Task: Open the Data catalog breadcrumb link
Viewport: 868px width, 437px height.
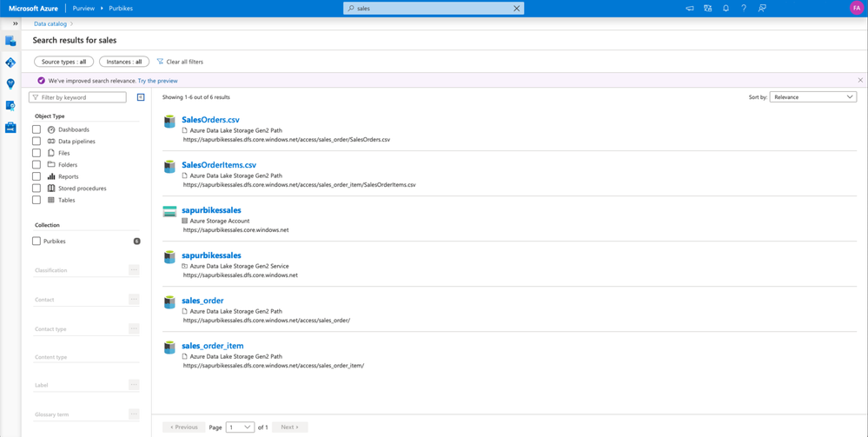Action: click(x=50, y=23)
